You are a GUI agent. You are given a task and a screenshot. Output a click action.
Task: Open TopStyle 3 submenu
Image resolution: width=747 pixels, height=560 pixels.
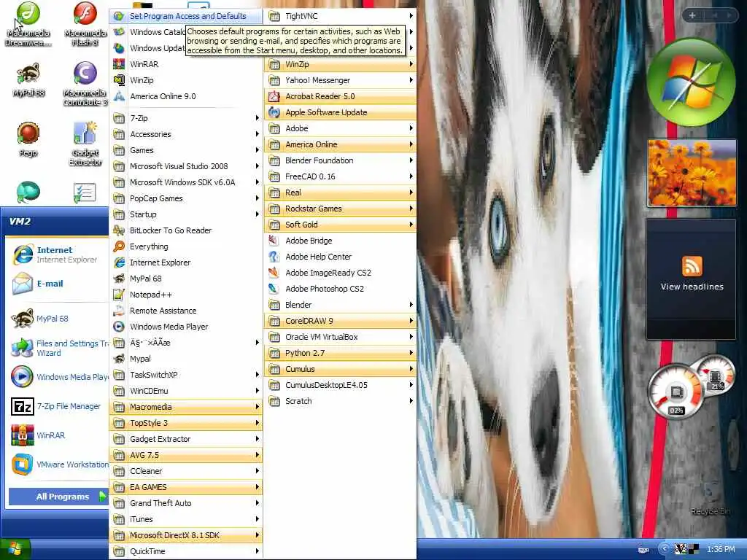coord(186,423)
